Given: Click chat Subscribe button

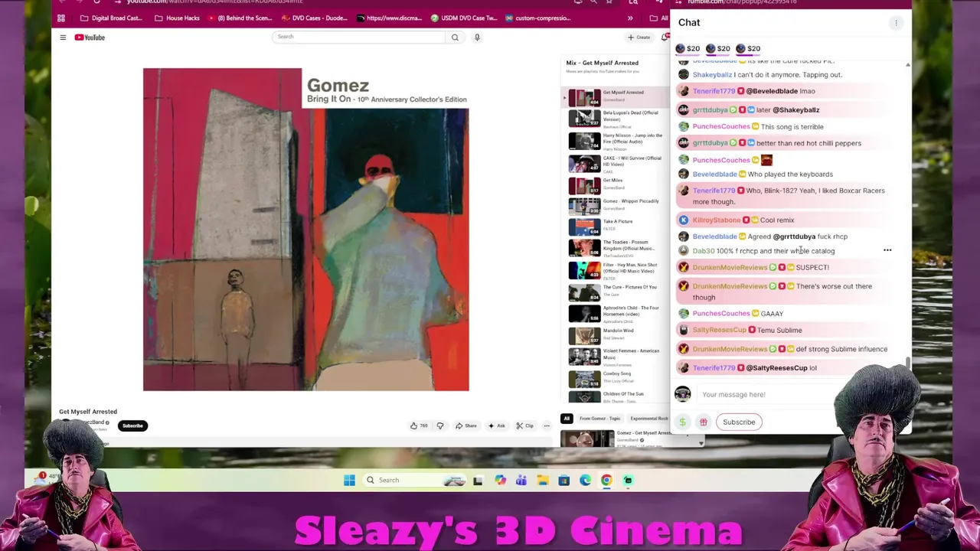Looking at the screenshot, I should (x=739, y=422).
